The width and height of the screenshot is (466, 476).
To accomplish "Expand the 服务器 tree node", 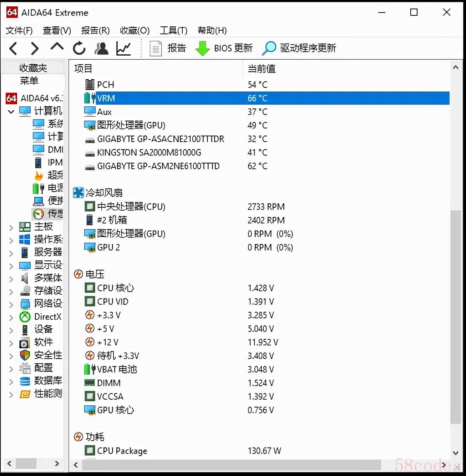I will tap(11, 253).
